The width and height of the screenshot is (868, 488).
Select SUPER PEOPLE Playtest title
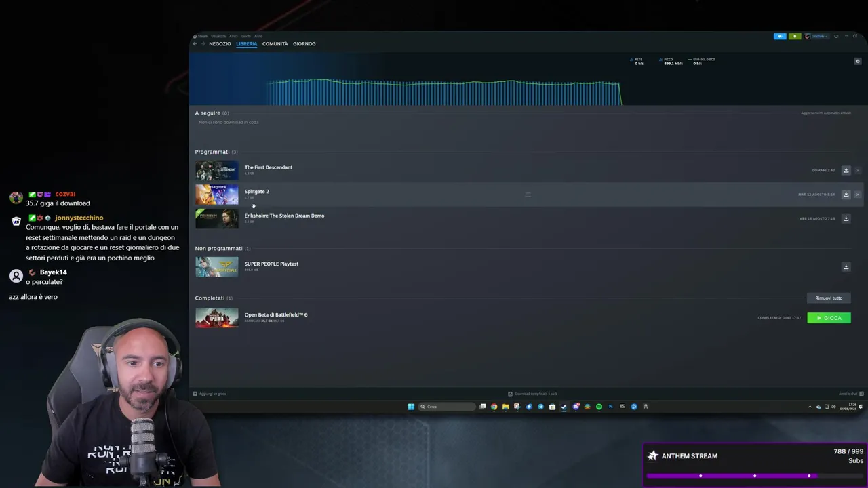point(271,264)
